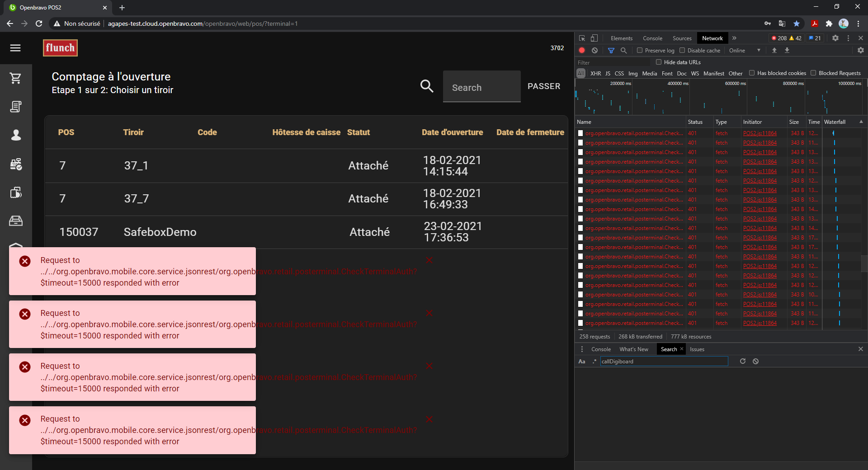Open DevTools settings gear
Image resolution: width=868 pixels, height=470 pixels.
point(835,38)
